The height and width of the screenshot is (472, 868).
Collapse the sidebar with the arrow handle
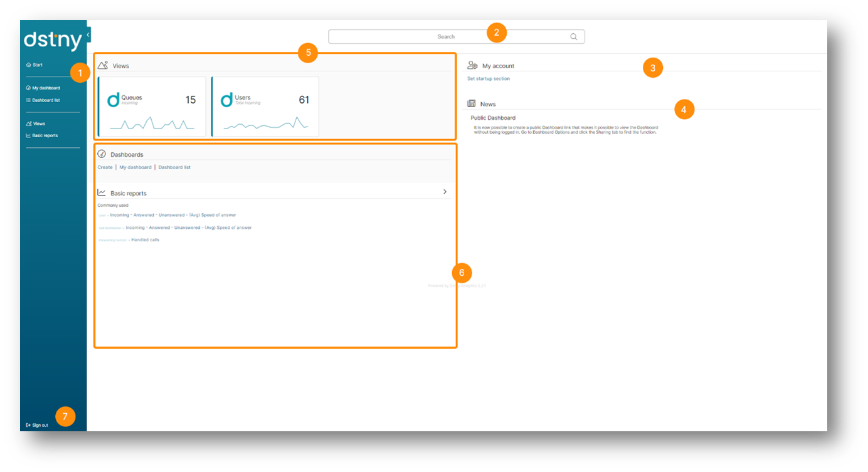pos(88,34)
